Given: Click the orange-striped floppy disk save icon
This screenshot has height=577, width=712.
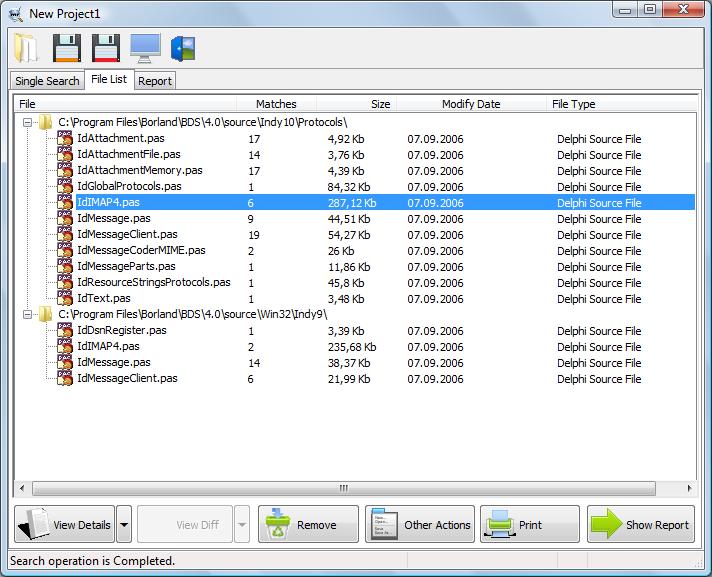Looking at the screenshot, I should pos(66,48).
